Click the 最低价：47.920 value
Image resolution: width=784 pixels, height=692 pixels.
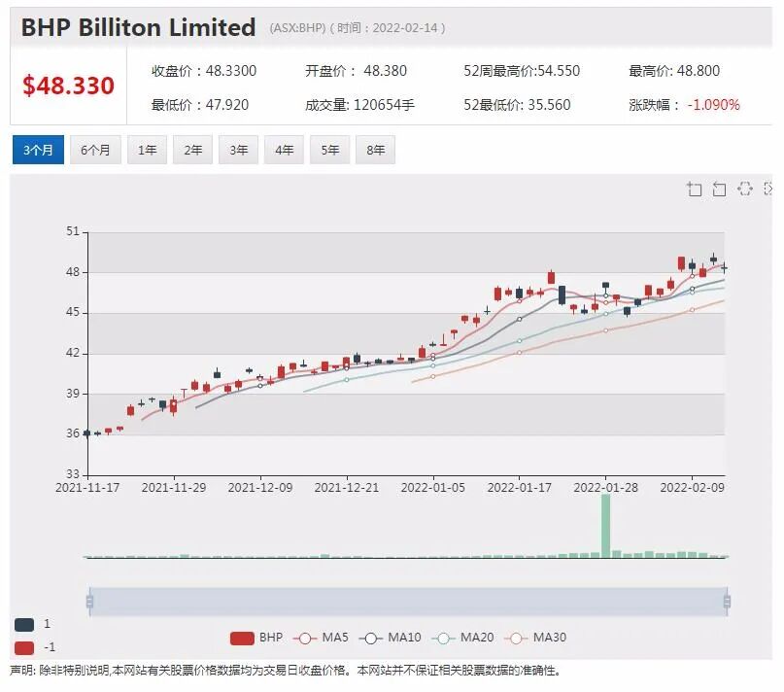200,105
